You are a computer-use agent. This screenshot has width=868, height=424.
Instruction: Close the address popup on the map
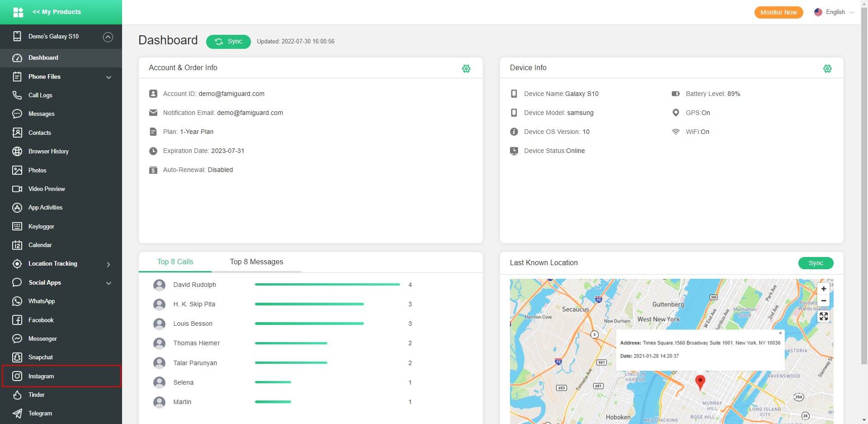coord(780,333)
